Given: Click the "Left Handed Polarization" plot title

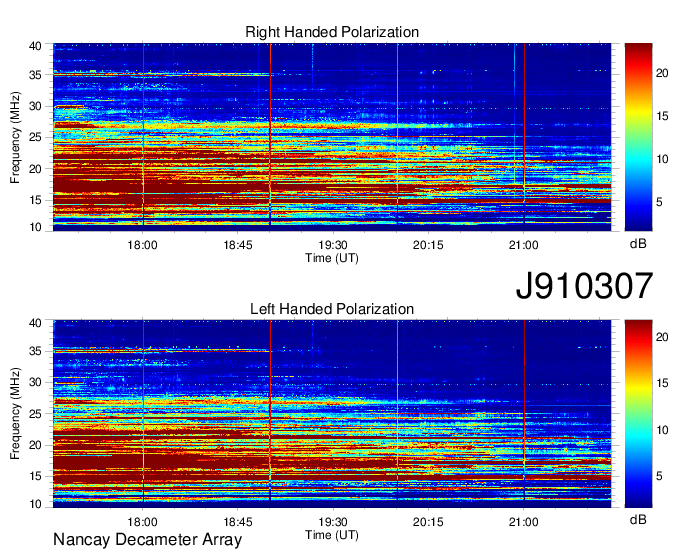Looking at the screenshot, I should (332, 309).
